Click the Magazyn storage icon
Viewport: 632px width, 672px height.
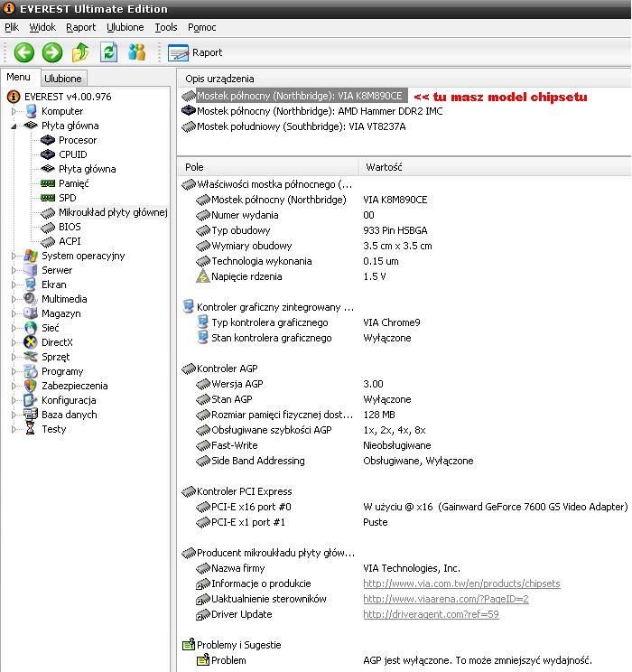coord(31,313)
